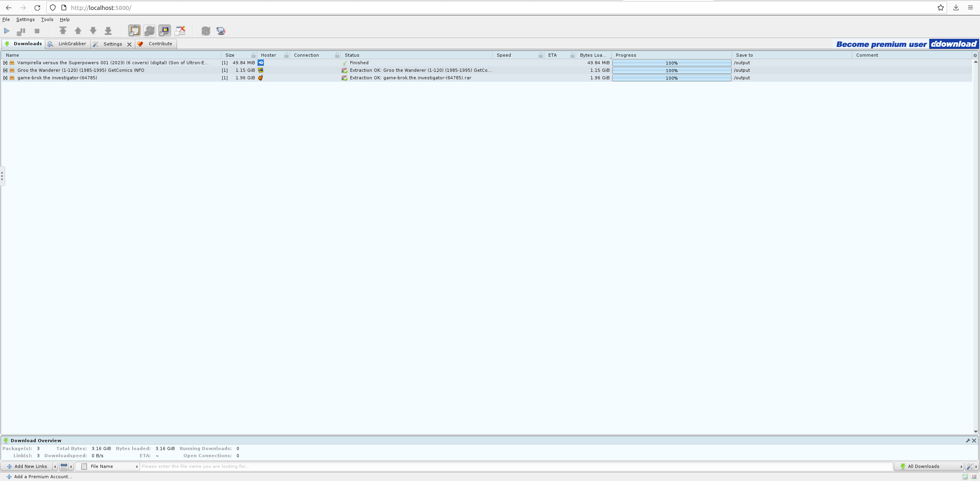Click the Add a Premium Account link
The height and width of the screenshot is (481, 980).
(43, 477)
